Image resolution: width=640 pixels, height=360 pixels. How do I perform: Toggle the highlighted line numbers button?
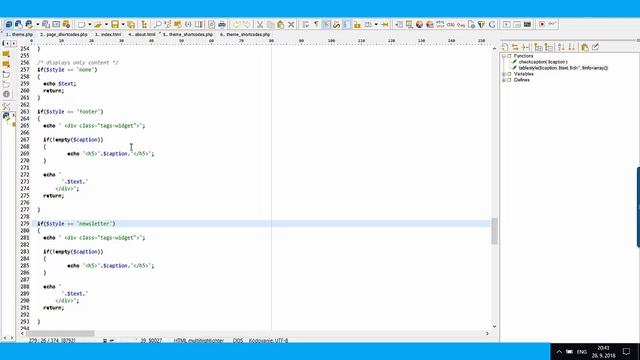pyautogui.click(x=346, y=24)
